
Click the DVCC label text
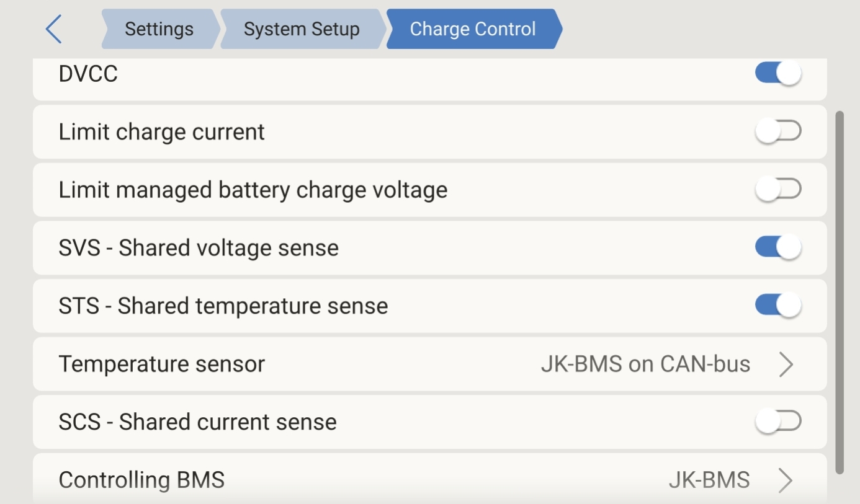[88, 74]
